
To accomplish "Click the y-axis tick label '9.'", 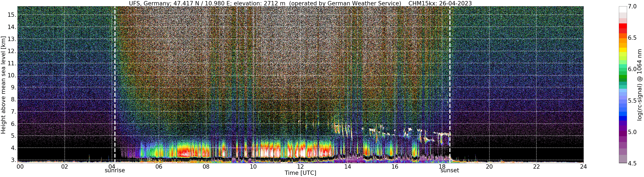I will click(x=14, y=87).
